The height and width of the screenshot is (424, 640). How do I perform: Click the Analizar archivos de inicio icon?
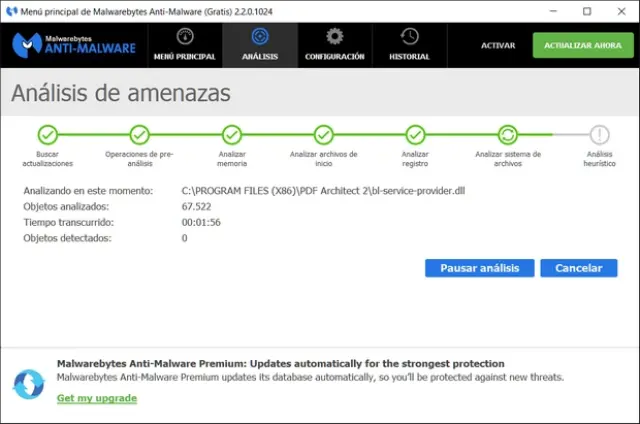tap(323, 134)
